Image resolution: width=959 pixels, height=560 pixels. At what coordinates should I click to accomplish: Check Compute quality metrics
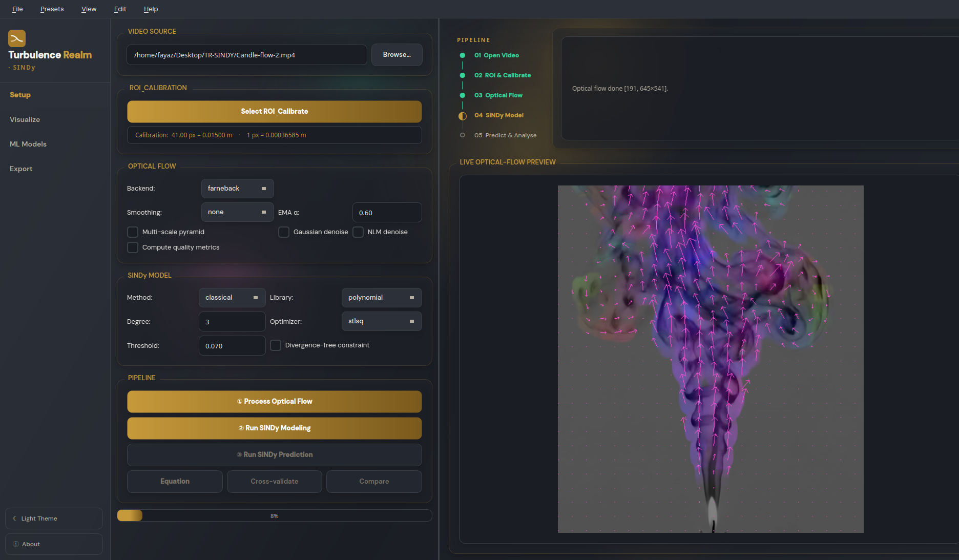(x=133, y=247)
